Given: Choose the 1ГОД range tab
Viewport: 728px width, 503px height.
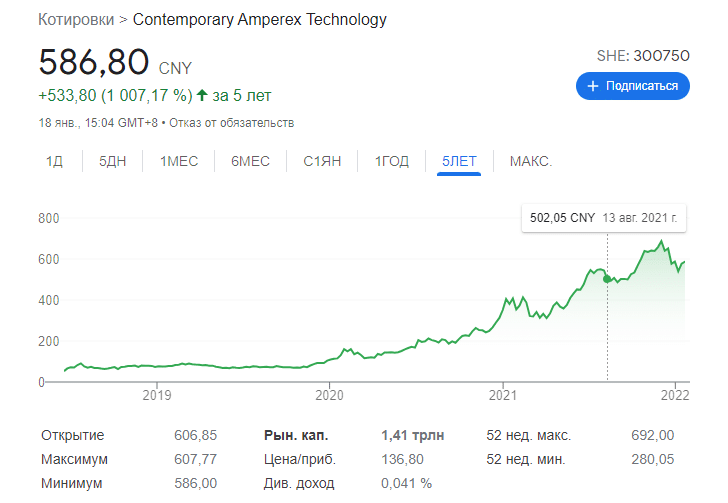Looking at the screenshot, I should coord(392,161).
